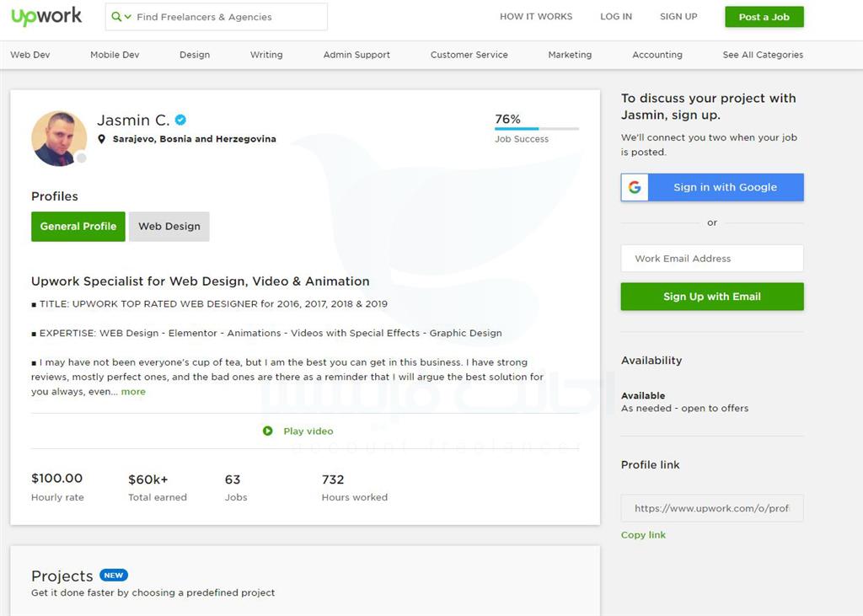Click the blue verified badge icon
Image resolution: width=863 pixels, height=616 pixels.
point(180,120)
